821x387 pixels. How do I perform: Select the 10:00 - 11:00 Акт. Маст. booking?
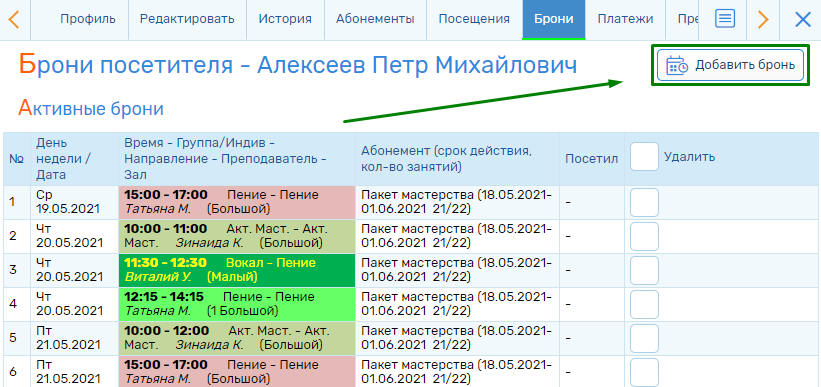pyautogui.click(x=237, y=236)
